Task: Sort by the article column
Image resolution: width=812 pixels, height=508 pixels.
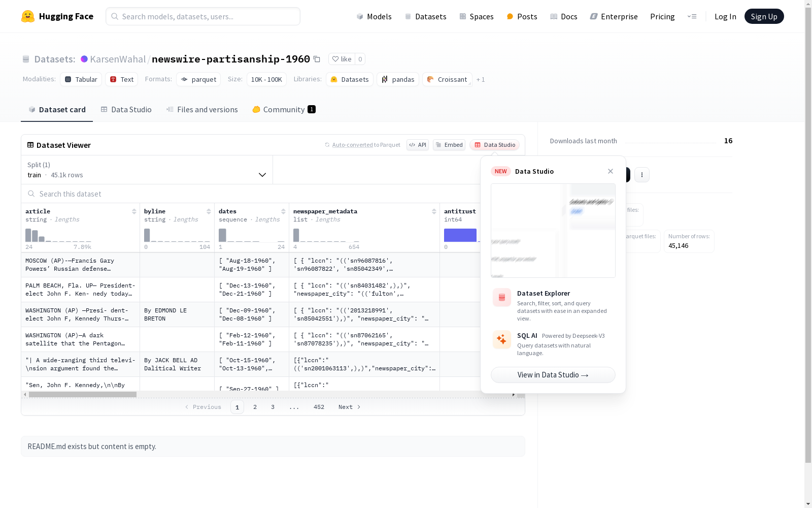Action: coord(134,211)
